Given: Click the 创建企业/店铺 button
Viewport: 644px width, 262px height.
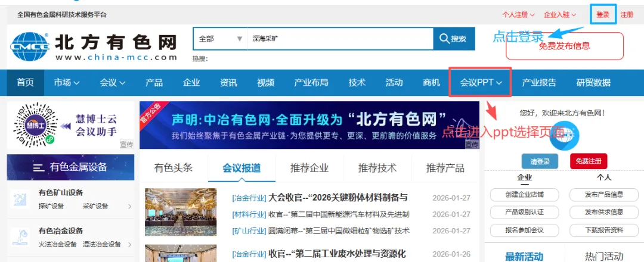Looking at the screenshot, I should click(525, 194).
